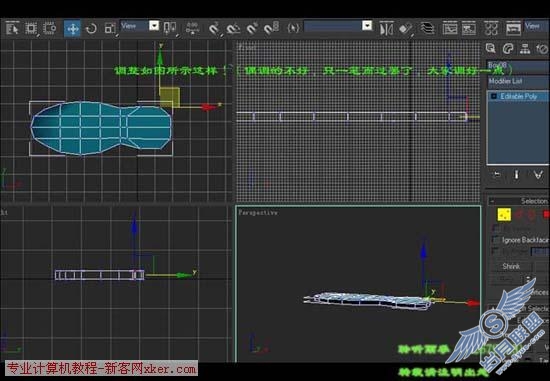Open the Material Editor icon
Screen dimensions: 550x381
point(491,28)
